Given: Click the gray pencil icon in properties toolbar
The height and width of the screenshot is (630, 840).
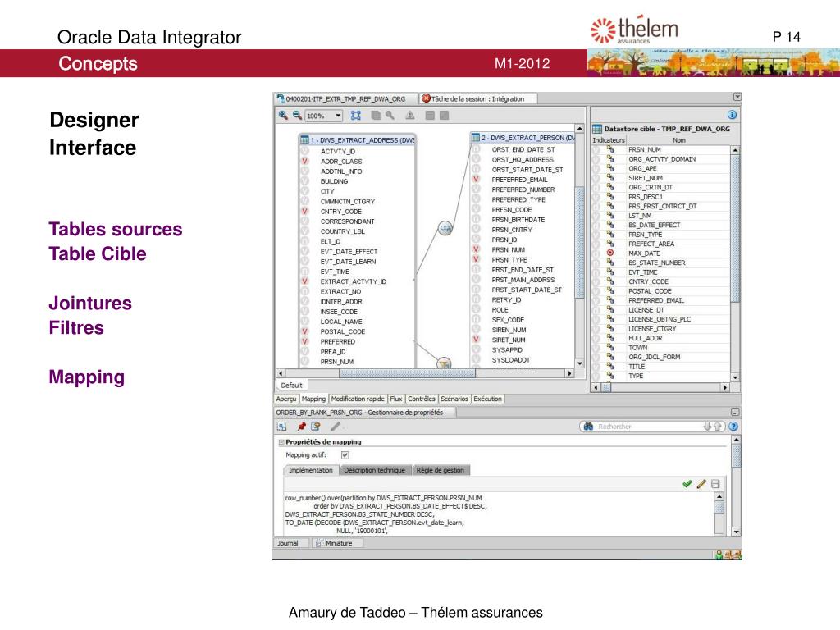Looking at the screenshot, I should click(x=336, y=427).
